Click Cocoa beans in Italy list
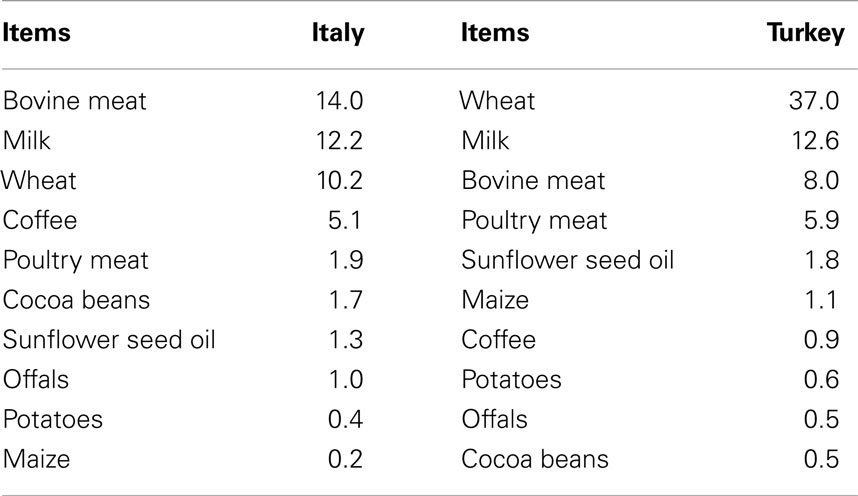 coord(76,300)
